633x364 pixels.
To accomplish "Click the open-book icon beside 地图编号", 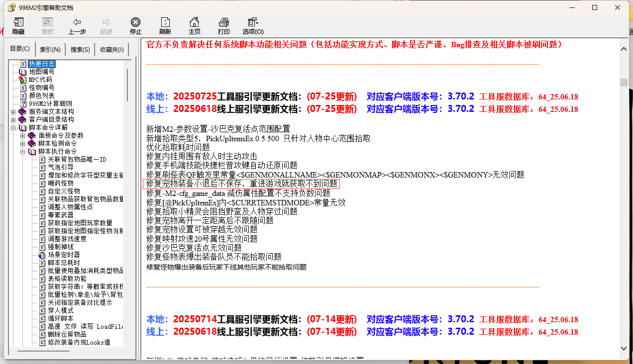I will coord(22,72).
